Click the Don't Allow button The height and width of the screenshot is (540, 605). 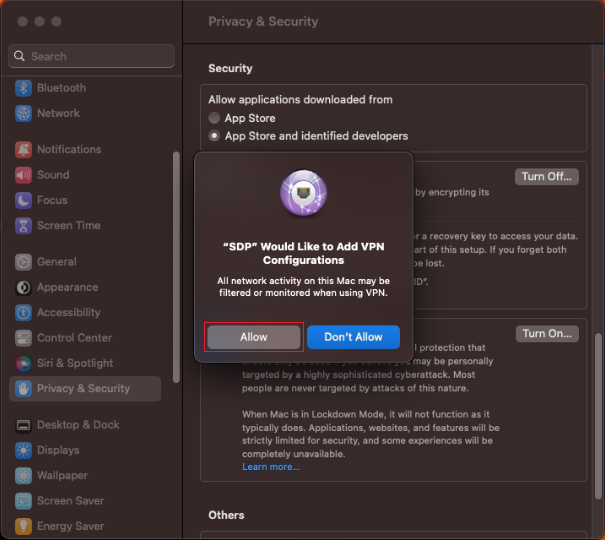(353, 337)
